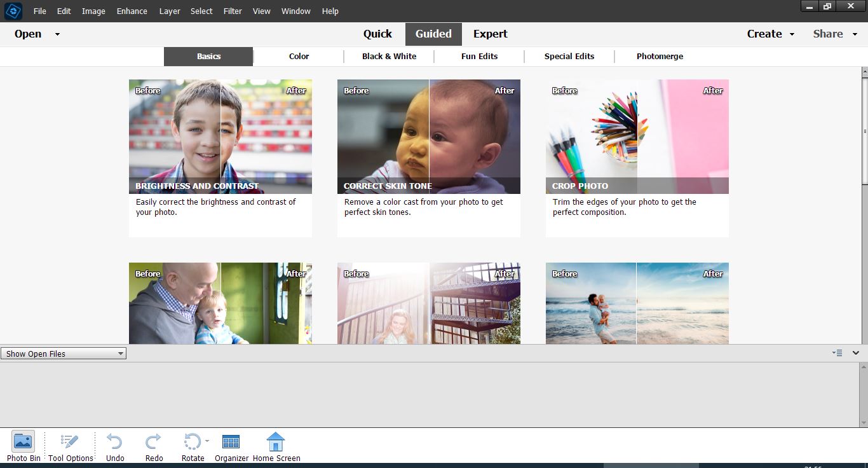
Task: Expand the Rotate direction dropdown arrow
Action: 207,440
